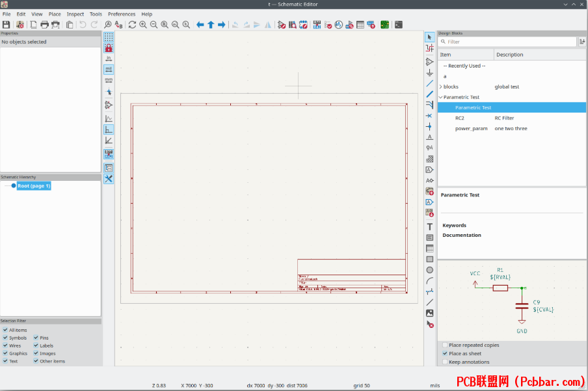This screenshot has width=588, height=391.
Task: Open the Edit menu
Action: (x=21, y=14)
